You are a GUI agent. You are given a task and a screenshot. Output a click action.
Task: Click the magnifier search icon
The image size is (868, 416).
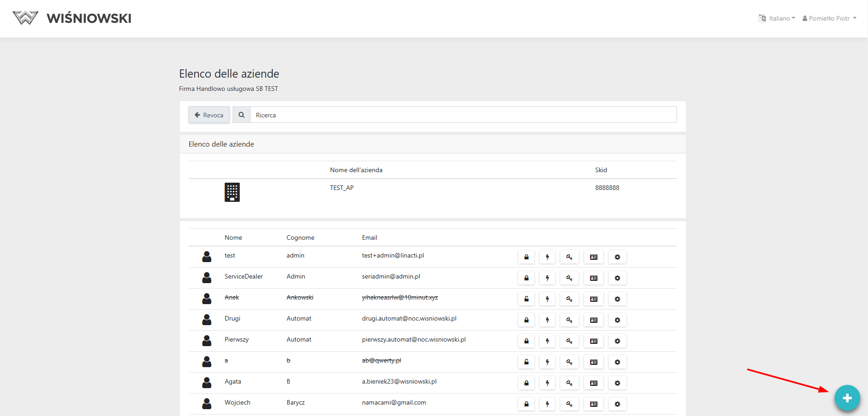click(x=241, y=115)
